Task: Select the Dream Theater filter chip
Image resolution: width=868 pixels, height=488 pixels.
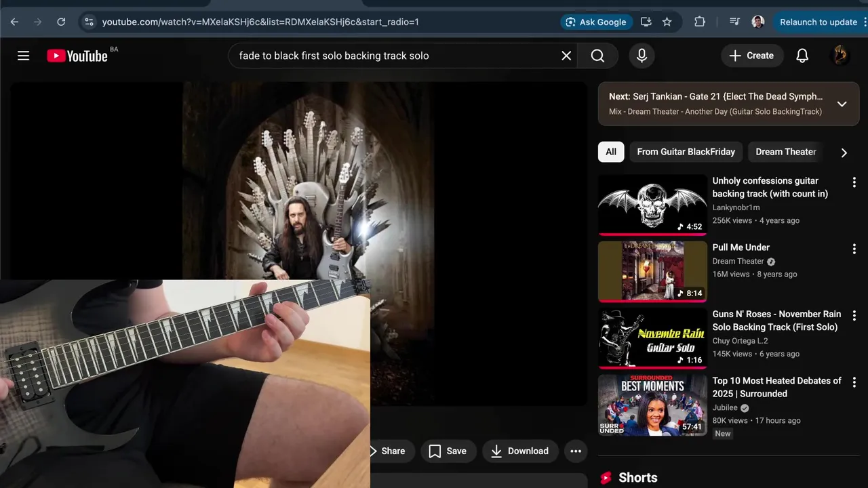Action: (x=785, y=152)
